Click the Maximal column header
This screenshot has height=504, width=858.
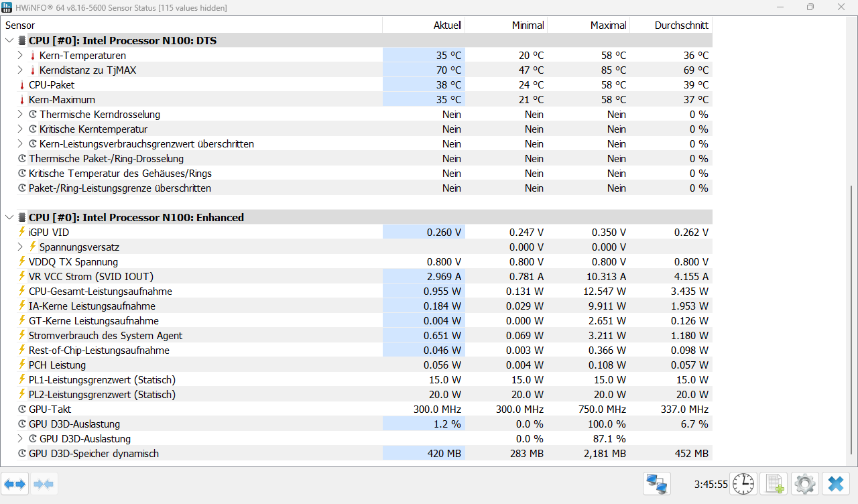[589, 25]
